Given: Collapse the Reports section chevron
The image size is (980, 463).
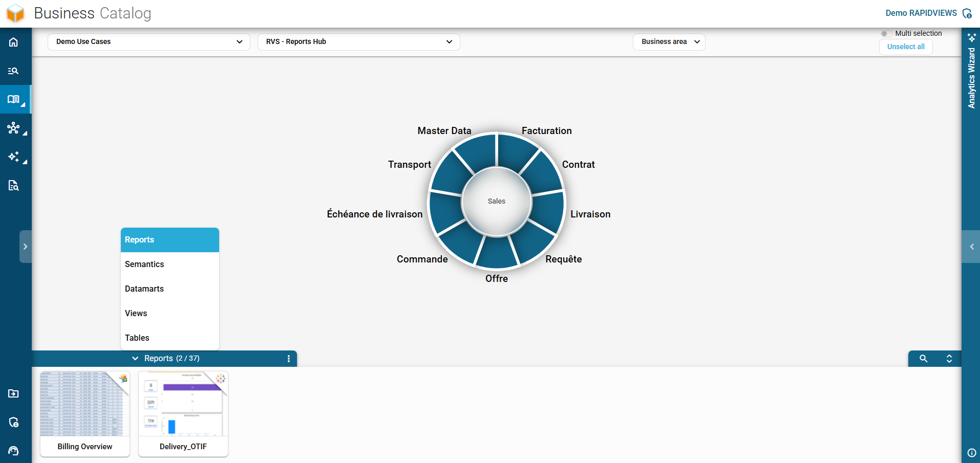Looking at the screenshot, I should pyautogui.click(x=135, y=359).
